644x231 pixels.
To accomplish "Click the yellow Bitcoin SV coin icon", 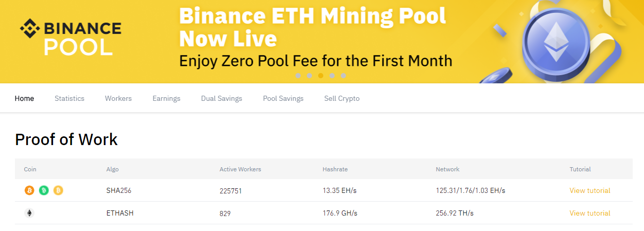I will 58,190.
